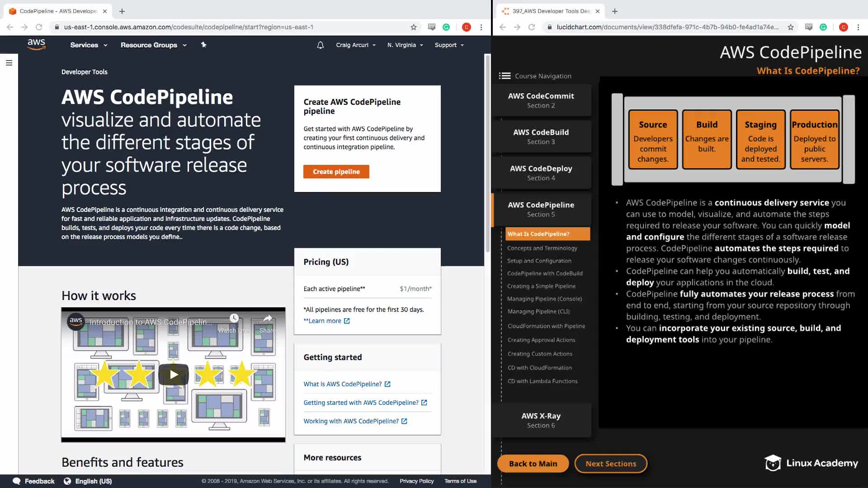The image size is (868, 488).
Task: Open the AWS console hamburger side menu
Action: 9,63
